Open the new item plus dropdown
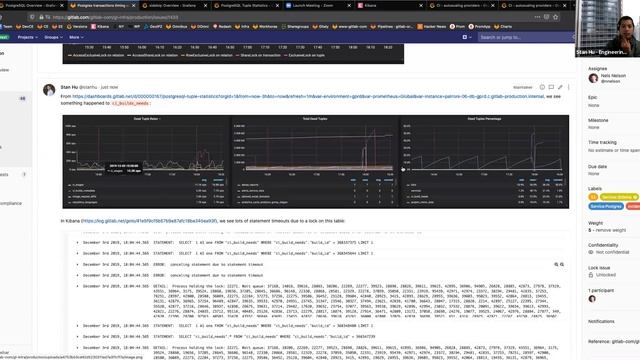This screenshot has width=640, height=360. [467, 37]
